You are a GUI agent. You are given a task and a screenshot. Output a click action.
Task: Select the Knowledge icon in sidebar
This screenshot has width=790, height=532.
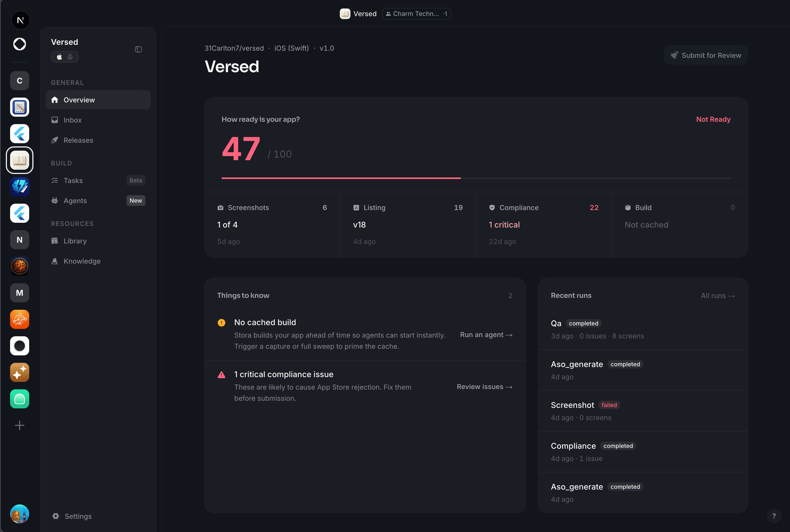pyautogui.click(x=55, y=261)
